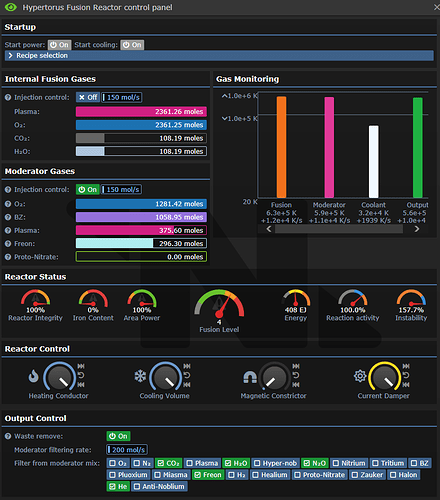Image resolution: width=440 pixels, height=500 pixels.
Task: Click the help icon beside Waste remove
Action: coord(8,436)
